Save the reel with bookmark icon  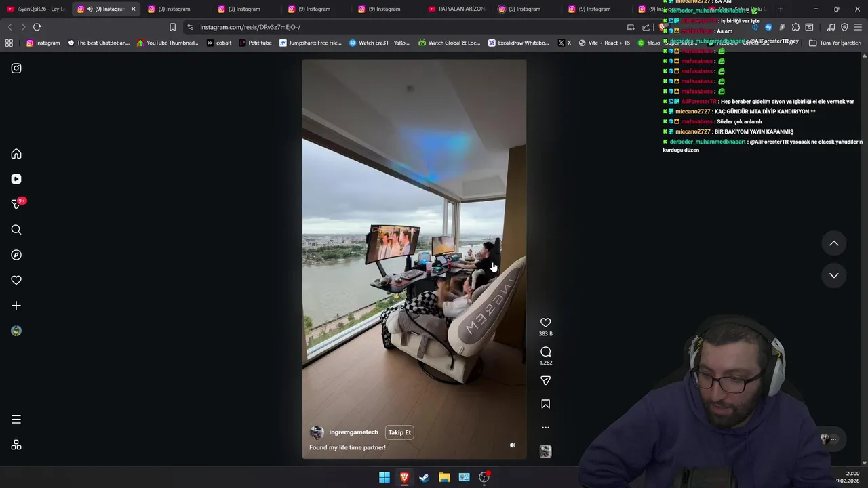coord(545,404)
